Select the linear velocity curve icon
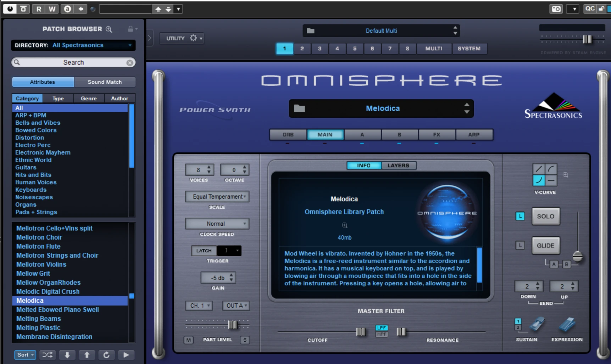The width and height of the screenshot is (611, 364). [539, 169]
